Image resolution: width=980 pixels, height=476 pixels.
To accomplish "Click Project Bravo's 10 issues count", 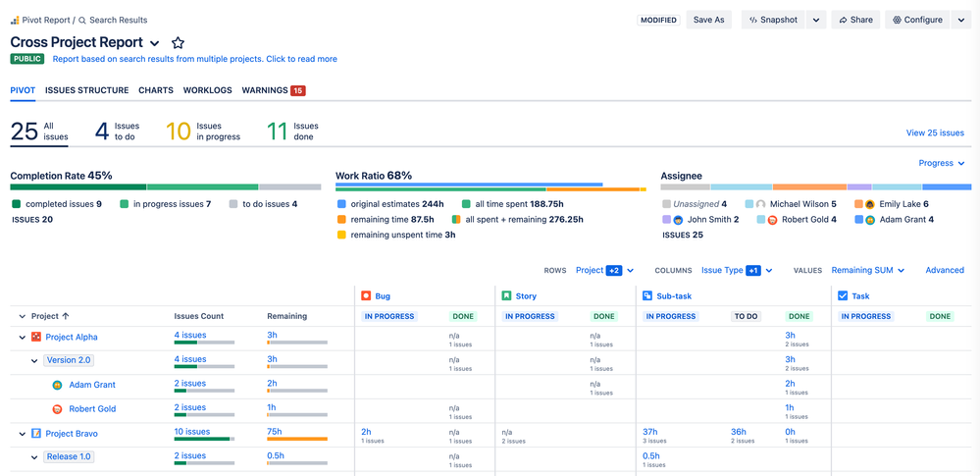I will 192,432.
